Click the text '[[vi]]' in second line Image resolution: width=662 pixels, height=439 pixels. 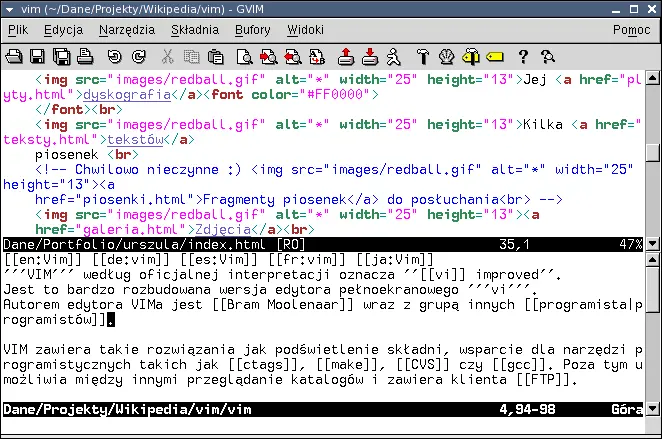[443, 275]
